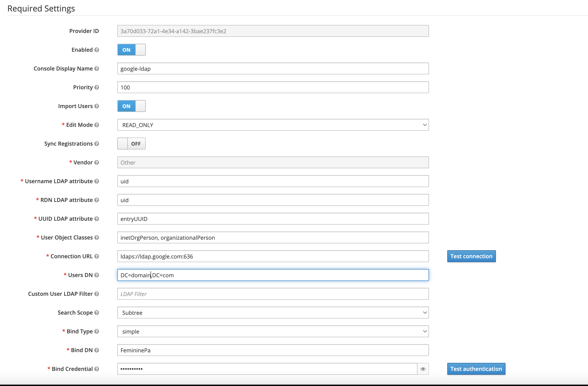Screen dimensions: 588x386
Task: Open the Edit Mode dropdown
Action: 273,125
